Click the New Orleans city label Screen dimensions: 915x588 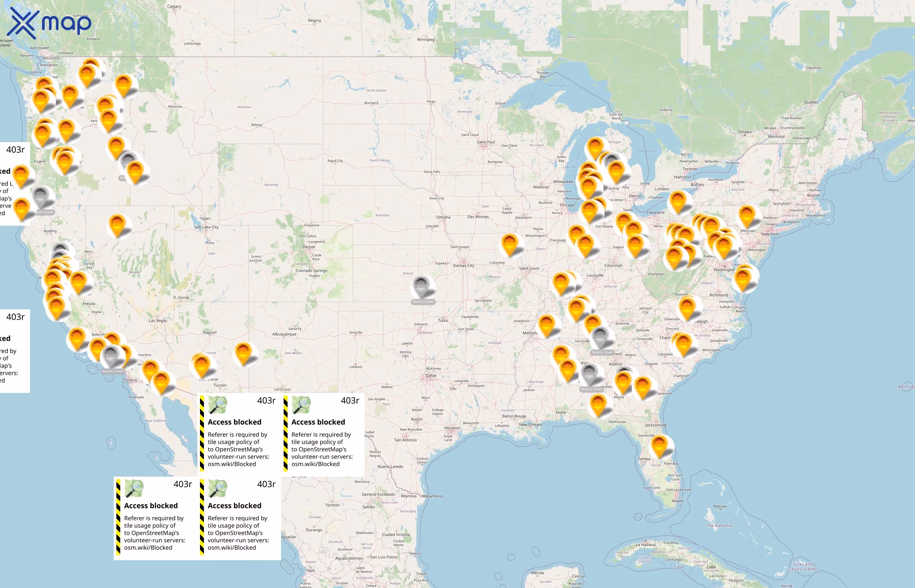530,425
